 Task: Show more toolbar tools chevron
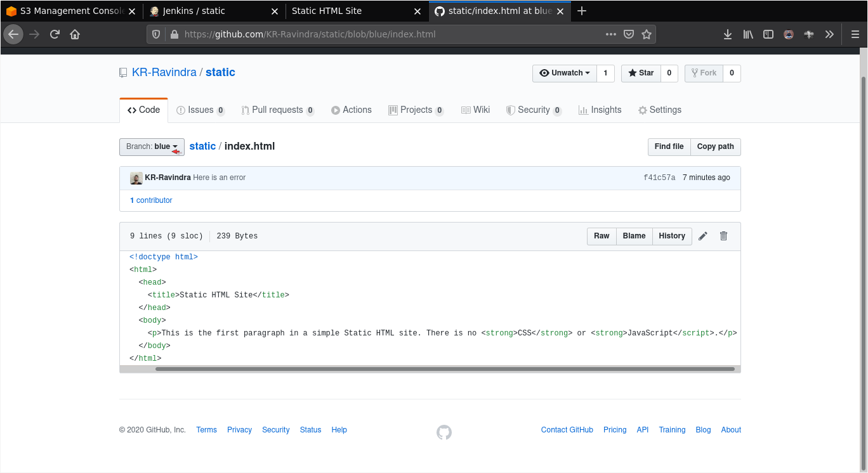(829, 34)
